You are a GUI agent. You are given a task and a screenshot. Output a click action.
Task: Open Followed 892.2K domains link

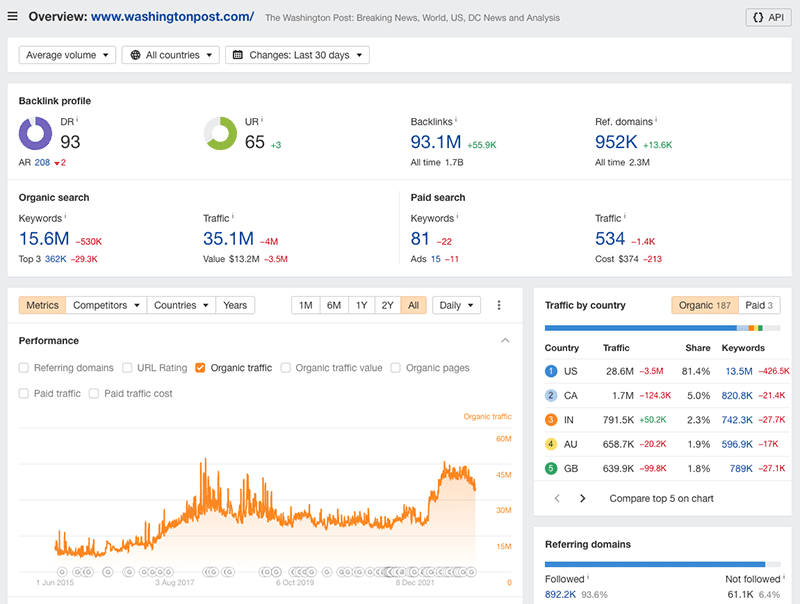click(x=560, y=595)
